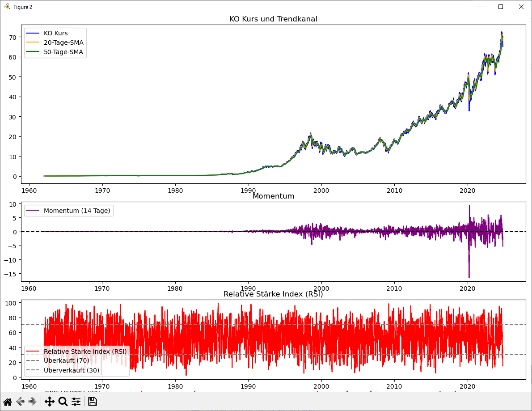Click the Figure 2 window icon in title bar
532x411 pixels.
(x=7, y=7)
